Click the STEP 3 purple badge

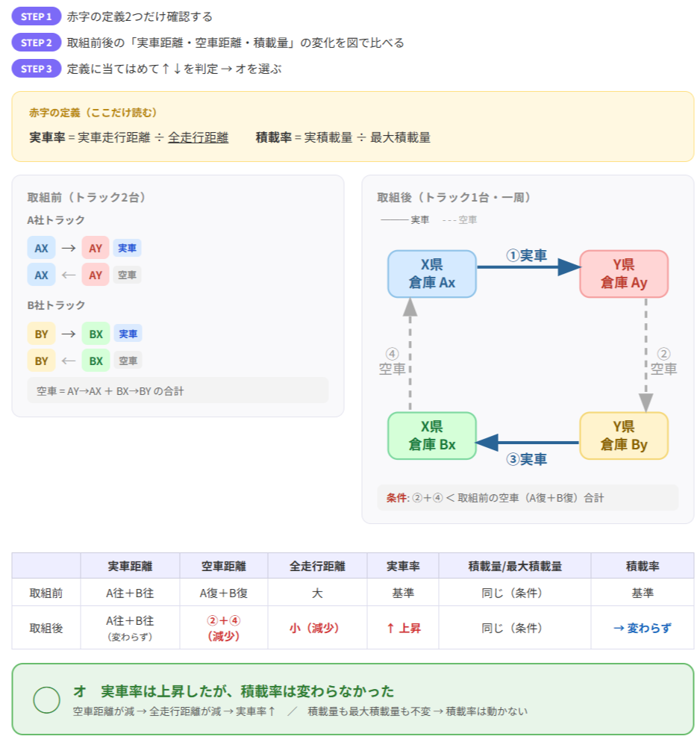37,69
